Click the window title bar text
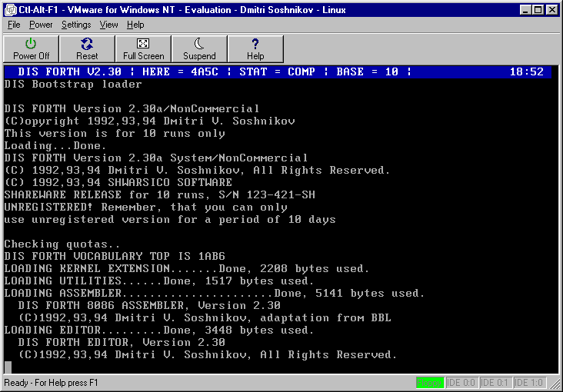Viewport: 563px width, 392px height. coord(182,10)
